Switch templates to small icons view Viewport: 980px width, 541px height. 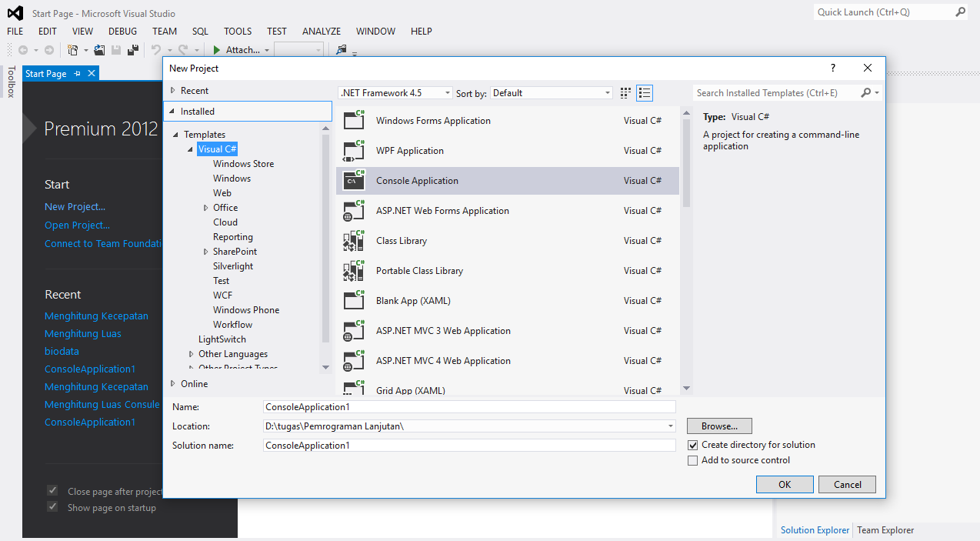point(625,93)
